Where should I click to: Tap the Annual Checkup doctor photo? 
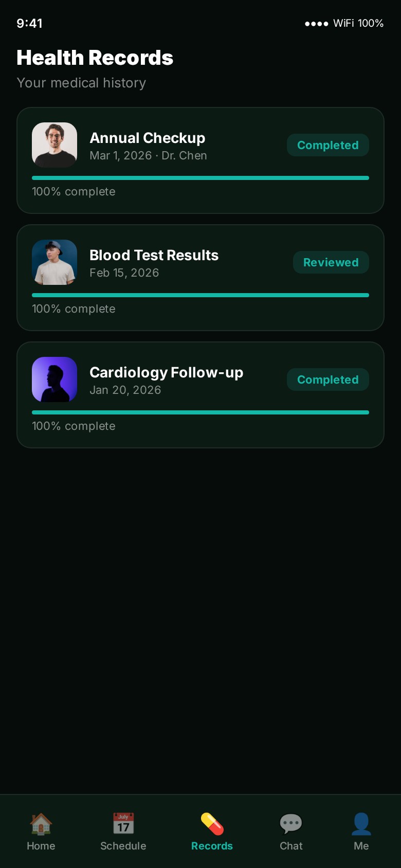point(54,145)
